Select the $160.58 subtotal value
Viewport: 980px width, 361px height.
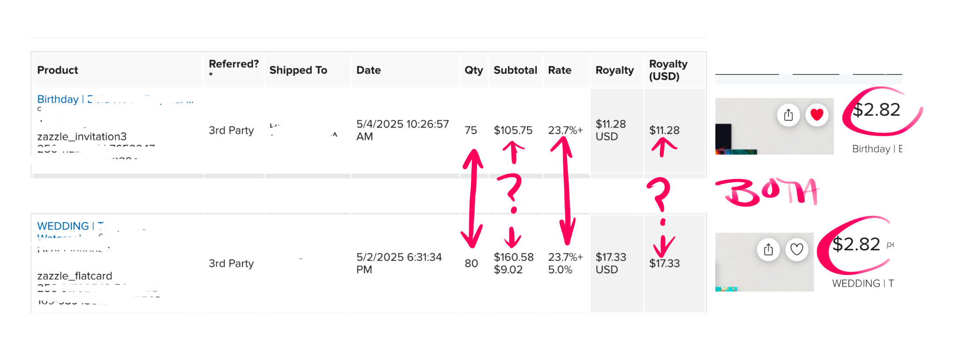click(x=513, y=257)
